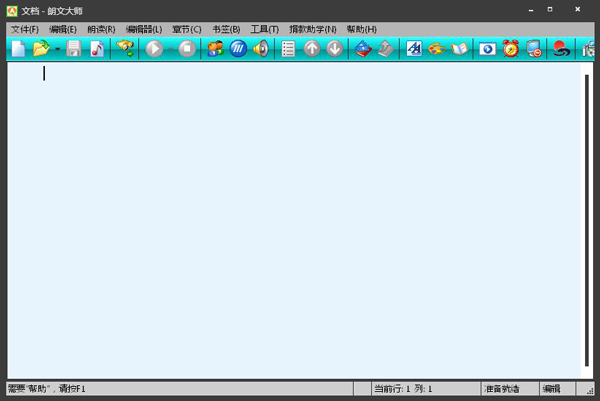The height and width of the screenshot is (401, 600).
Task: Open the 工具(T) menu
Action: 264,29
